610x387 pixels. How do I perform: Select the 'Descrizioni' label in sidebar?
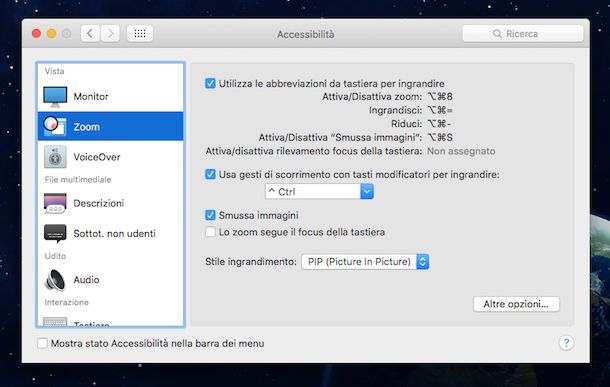pos(98,203)
